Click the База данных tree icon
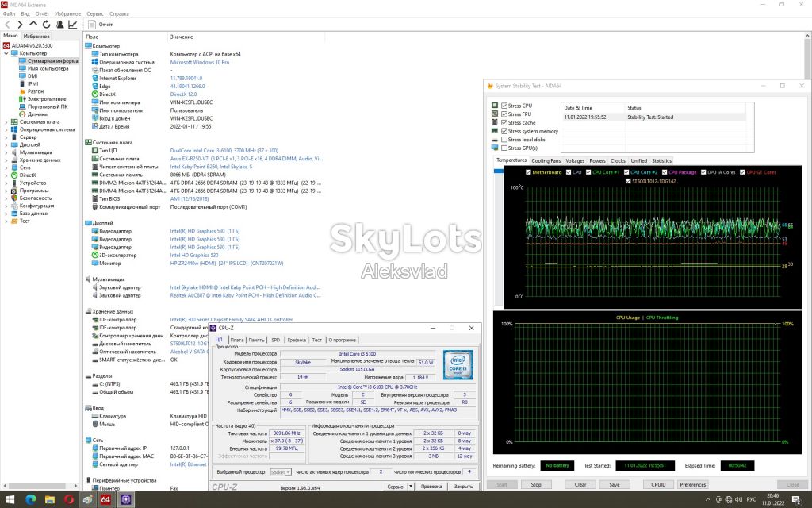 (x=14, y=213)
